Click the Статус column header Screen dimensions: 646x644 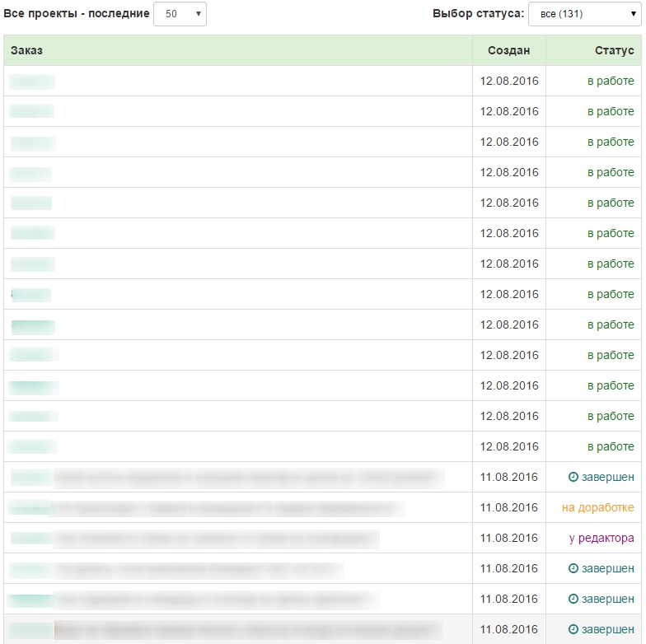pyautogui.click(x=615, y=50)
